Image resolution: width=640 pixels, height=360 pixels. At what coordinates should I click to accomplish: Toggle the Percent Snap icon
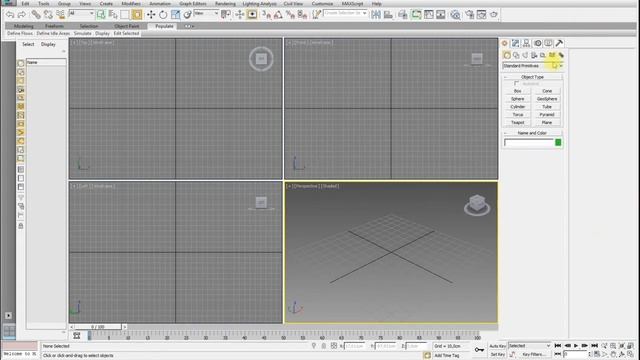pyautogui.click(x=290, y=15)
